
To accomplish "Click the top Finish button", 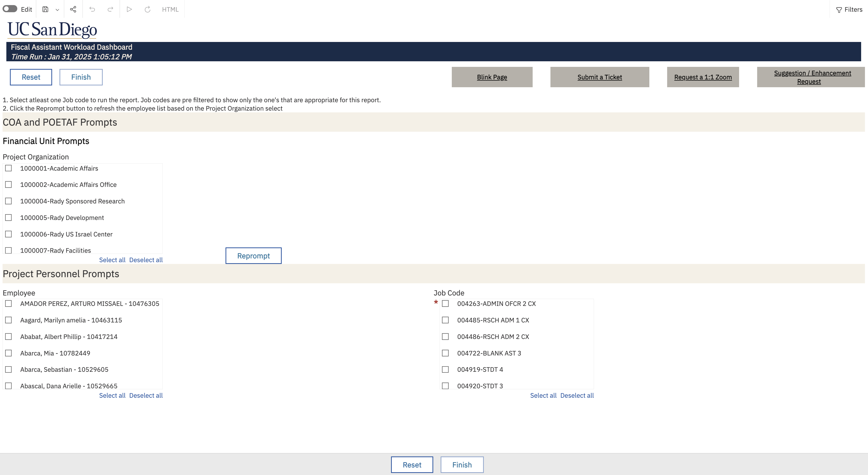I will (81, 77).
